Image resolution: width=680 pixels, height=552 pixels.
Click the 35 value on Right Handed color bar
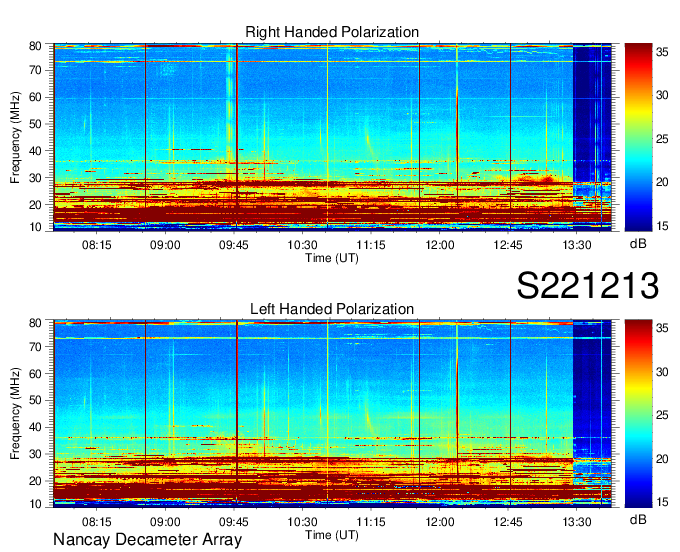(x=662, y=52)
